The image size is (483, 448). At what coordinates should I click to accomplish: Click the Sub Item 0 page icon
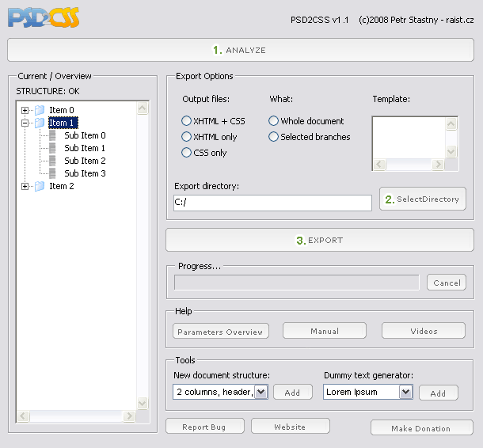coord(53,135)
